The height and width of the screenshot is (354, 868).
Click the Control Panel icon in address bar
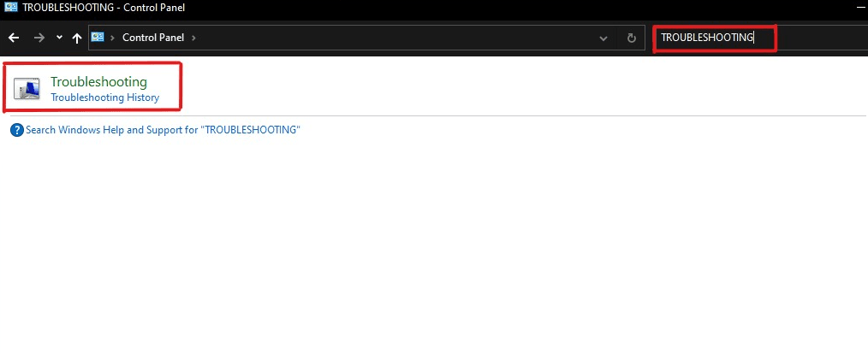tap(98, 38)
